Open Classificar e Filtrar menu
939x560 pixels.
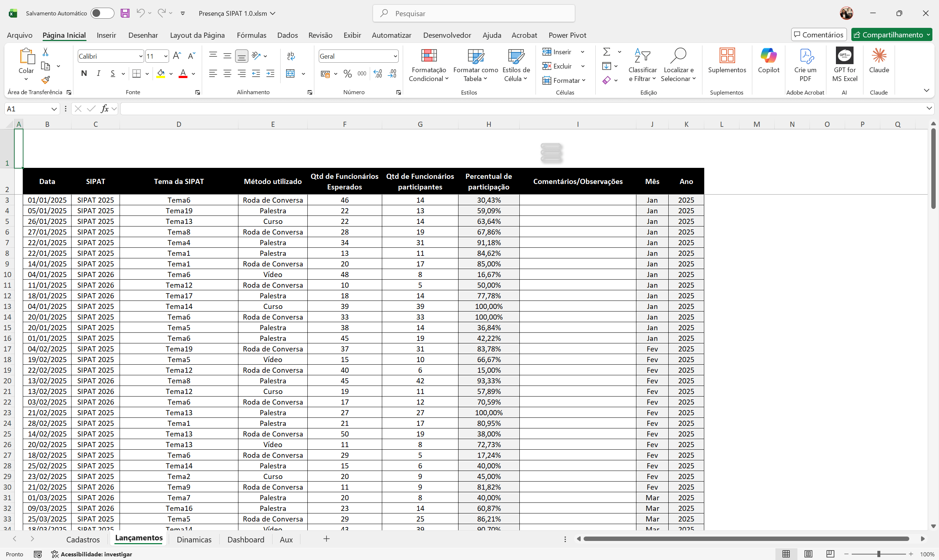click(x=643, y=65)
